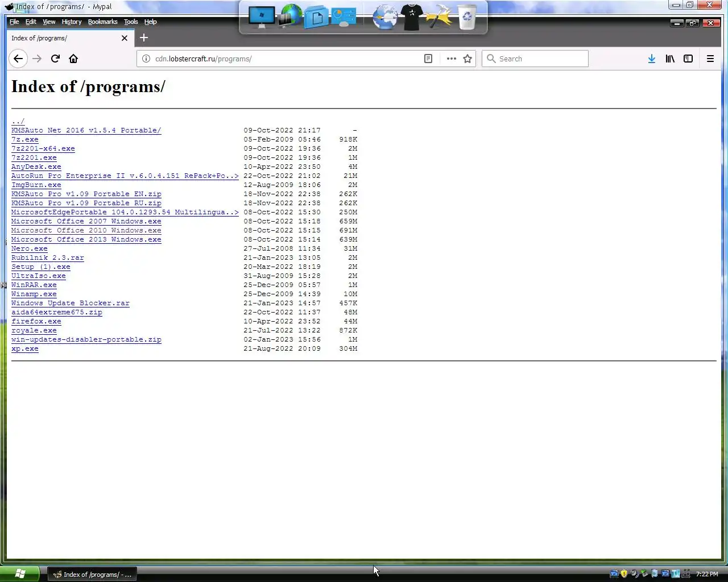
Task: Click the black t-shirt icon in dock
Action: [x=412, y=17]
